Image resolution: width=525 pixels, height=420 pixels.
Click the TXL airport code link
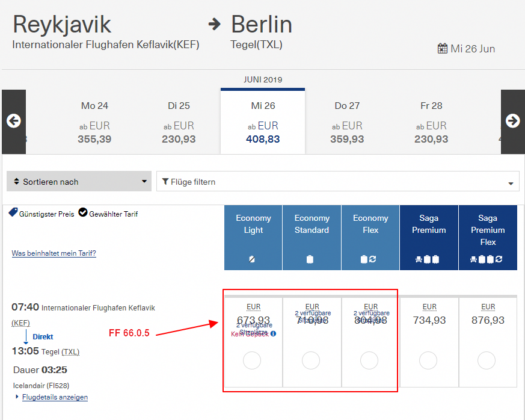[x=71, y=351]
